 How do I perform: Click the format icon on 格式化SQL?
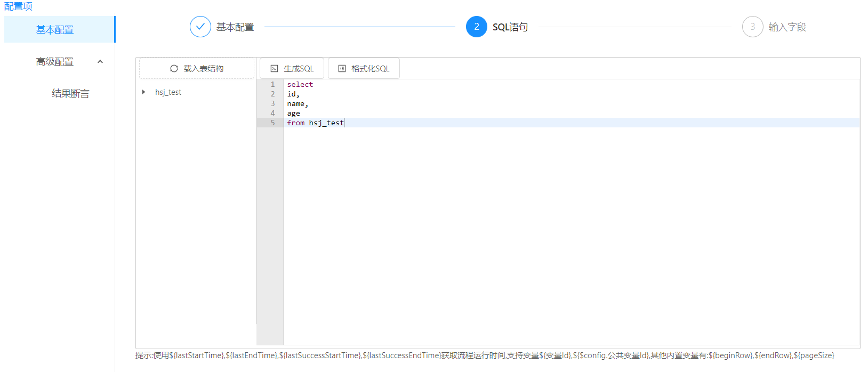coord(342,69)
